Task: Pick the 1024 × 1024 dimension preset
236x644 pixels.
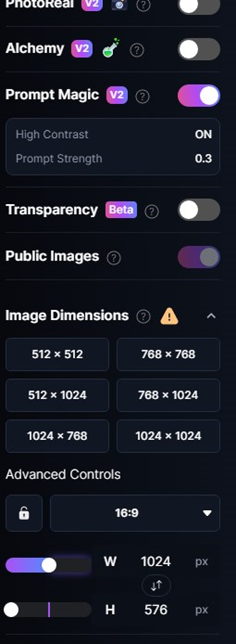Action: point(168,435)
